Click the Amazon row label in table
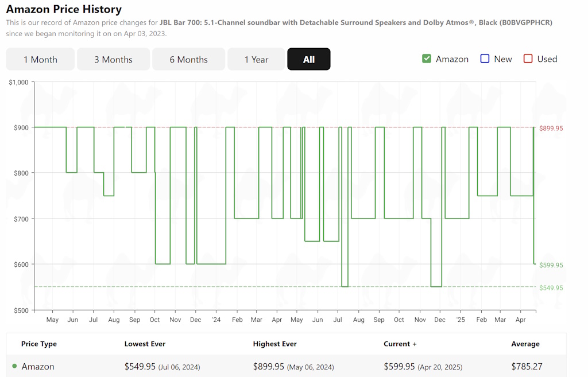 (38, 367)
